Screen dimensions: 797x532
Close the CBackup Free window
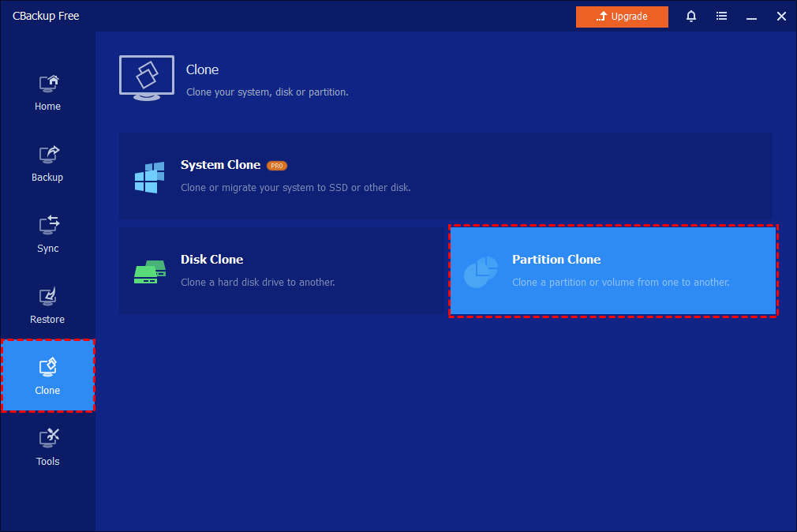point(781,17)
